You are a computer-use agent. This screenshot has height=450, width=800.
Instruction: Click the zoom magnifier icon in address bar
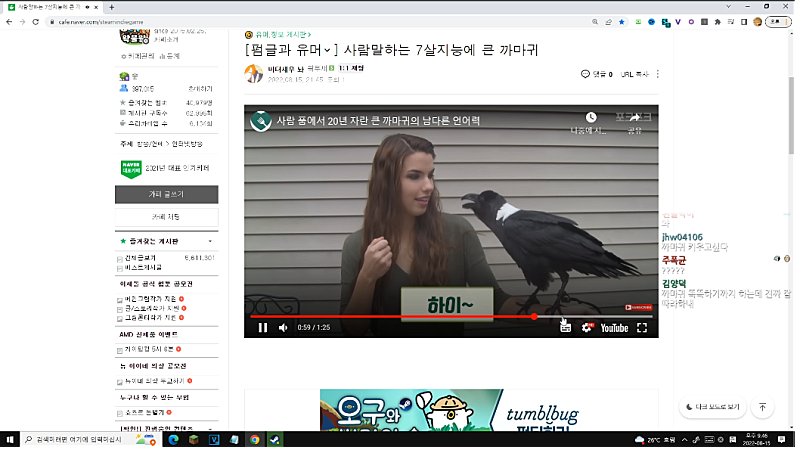tap(595, 22)
